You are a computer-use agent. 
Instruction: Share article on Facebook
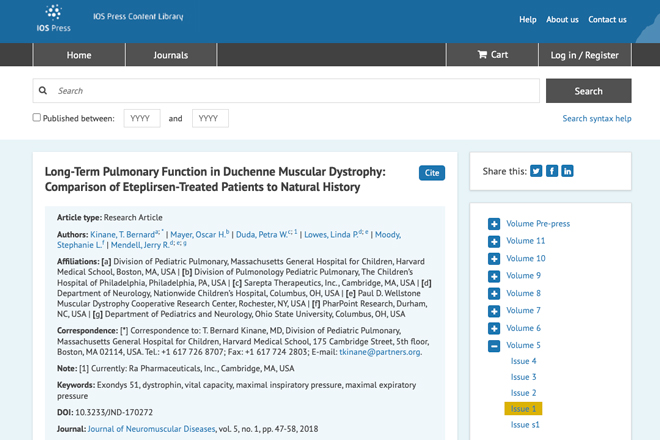click(552, 171)
